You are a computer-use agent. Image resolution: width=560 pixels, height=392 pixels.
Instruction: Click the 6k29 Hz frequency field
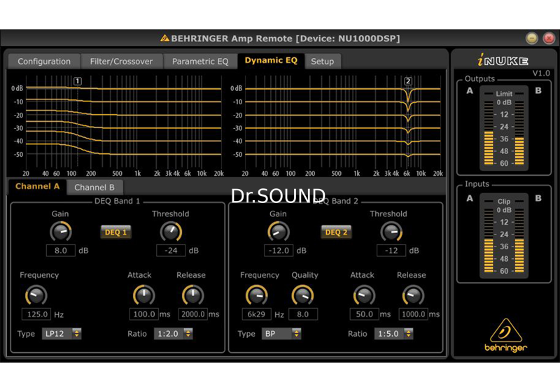257,314
